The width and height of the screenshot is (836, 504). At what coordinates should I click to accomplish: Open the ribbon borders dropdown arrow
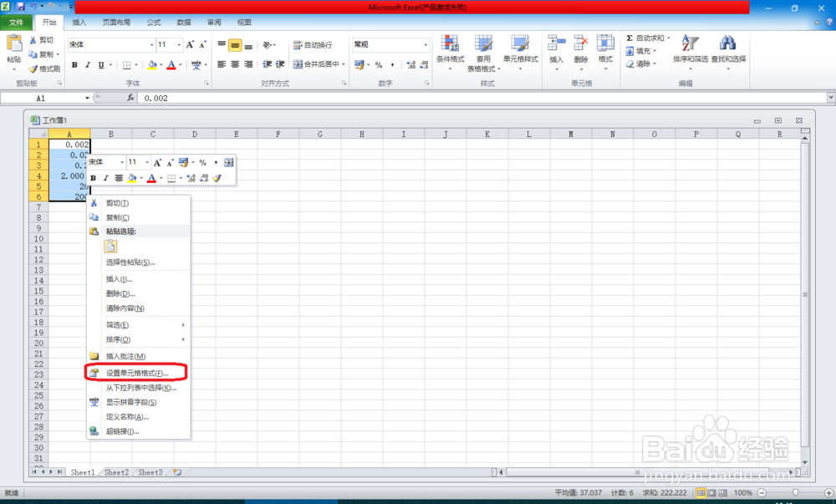pyautogui.click(x=136, y=65)
